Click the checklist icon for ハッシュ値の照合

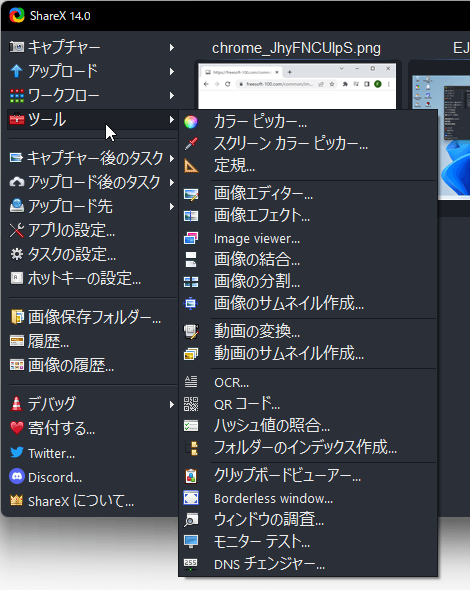click(191, 426)
